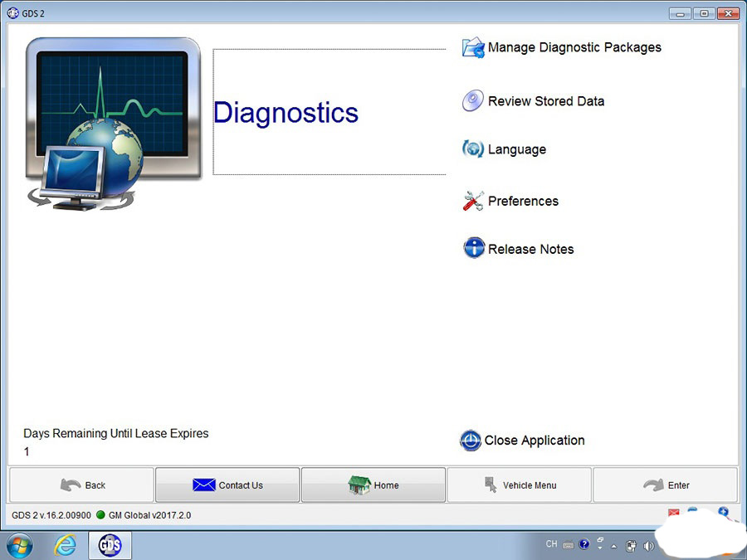Launch Internet Explorer from the taskbar
Screen dimensions: 747x560
pos(66,545)
